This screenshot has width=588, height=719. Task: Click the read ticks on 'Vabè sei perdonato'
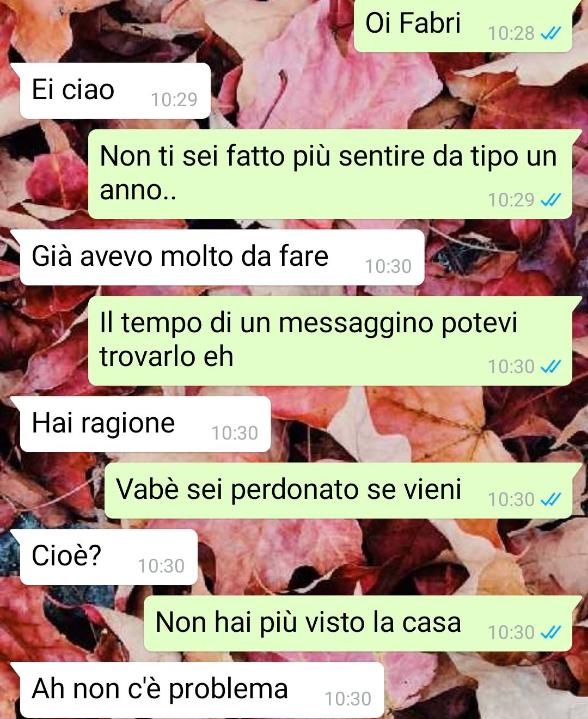[550, 499]
